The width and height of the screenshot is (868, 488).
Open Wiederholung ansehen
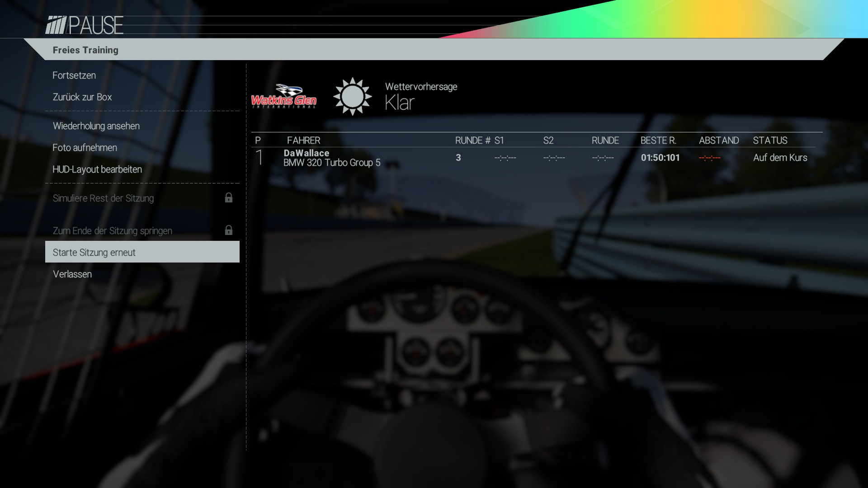point(142,126)
